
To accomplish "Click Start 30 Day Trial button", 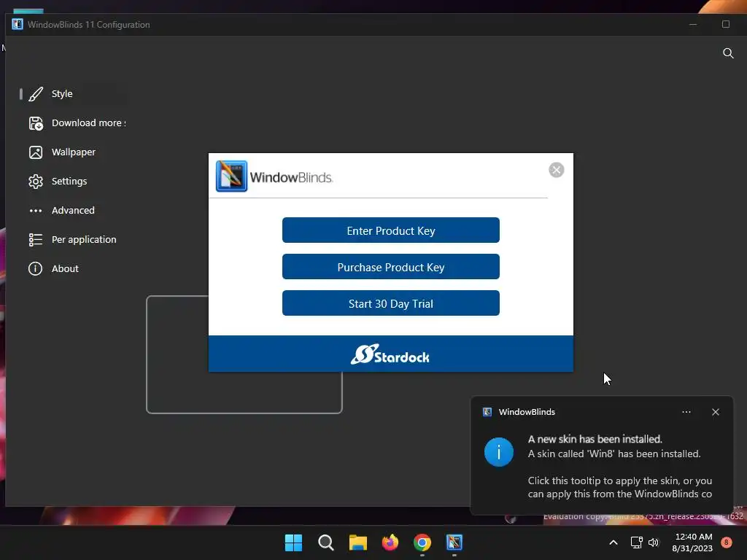I will (391, 303).
